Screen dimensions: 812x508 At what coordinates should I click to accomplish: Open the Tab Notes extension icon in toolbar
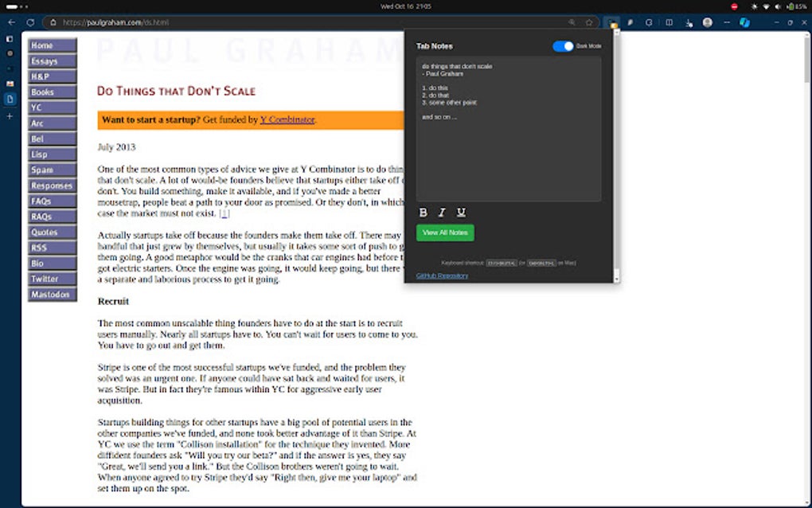coord(612,22)
